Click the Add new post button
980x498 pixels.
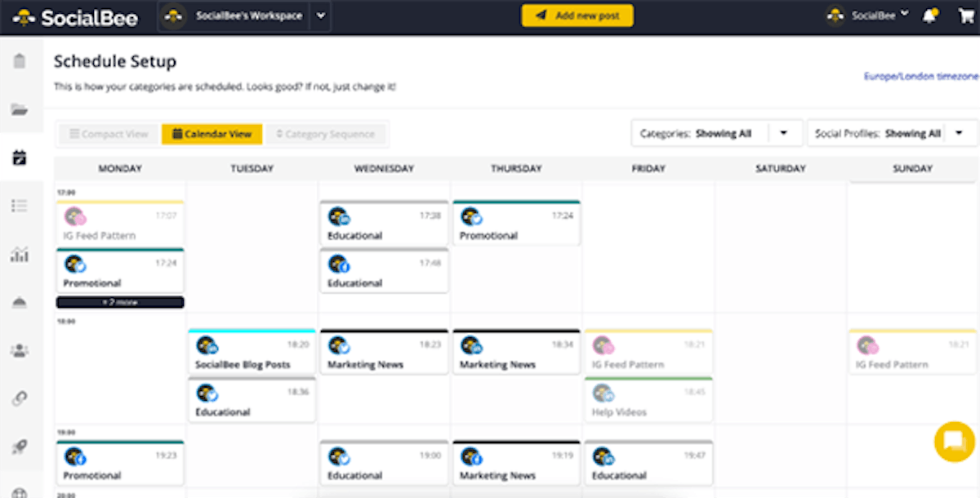point(577,16)
